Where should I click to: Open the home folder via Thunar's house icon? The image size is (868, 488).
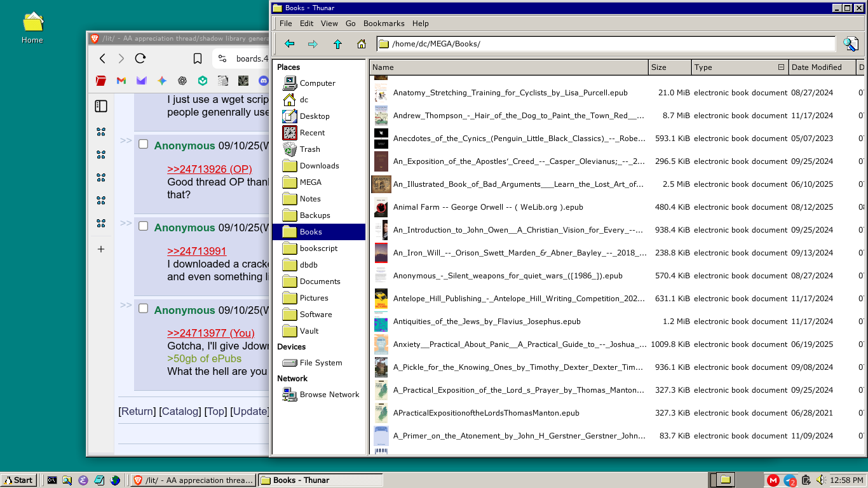(362, 44)
